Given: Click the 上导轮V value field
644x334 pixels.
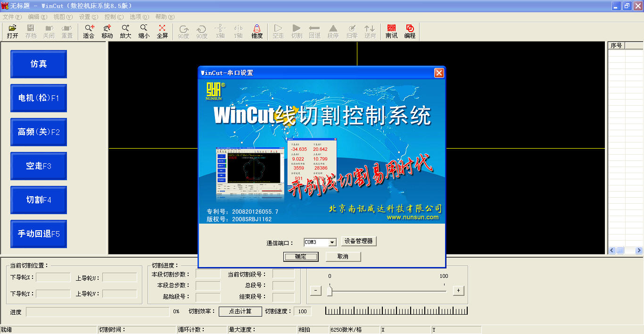Looking at the screenshot, I should pos(120,294).
